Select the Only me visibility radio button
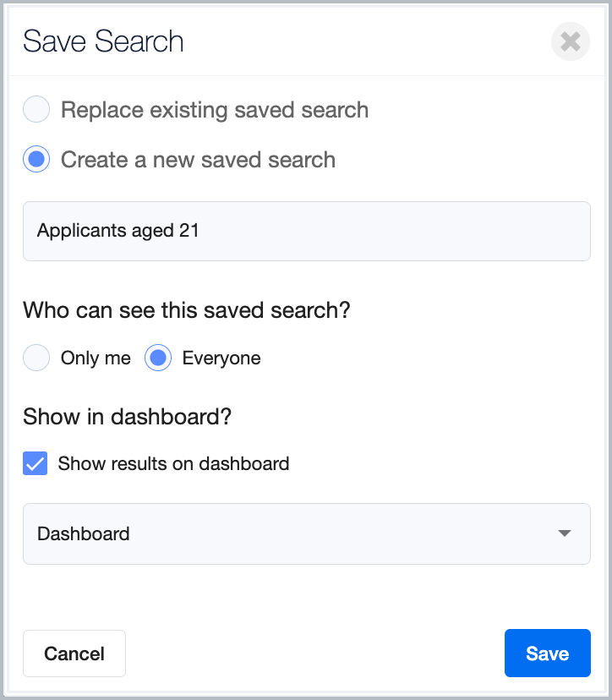The height and width of the screenshot is (700, 612). click(36, 358)
